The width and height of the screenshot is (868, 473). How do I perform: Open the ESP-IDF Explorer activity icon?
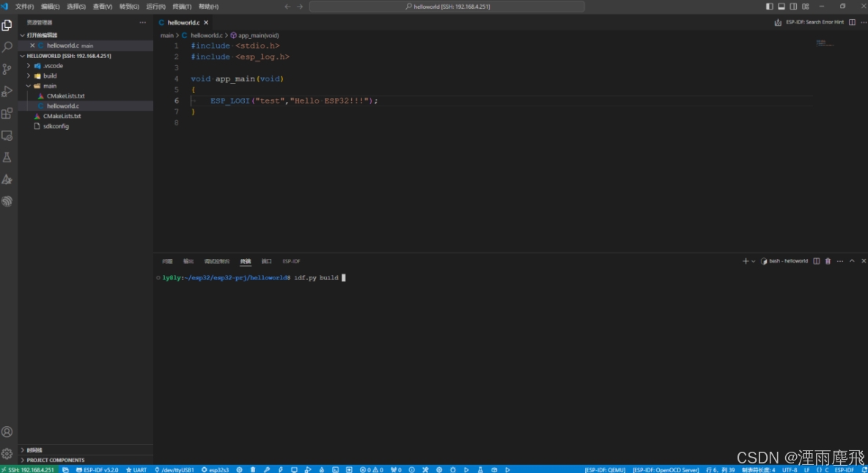click(x=7, y=202)
